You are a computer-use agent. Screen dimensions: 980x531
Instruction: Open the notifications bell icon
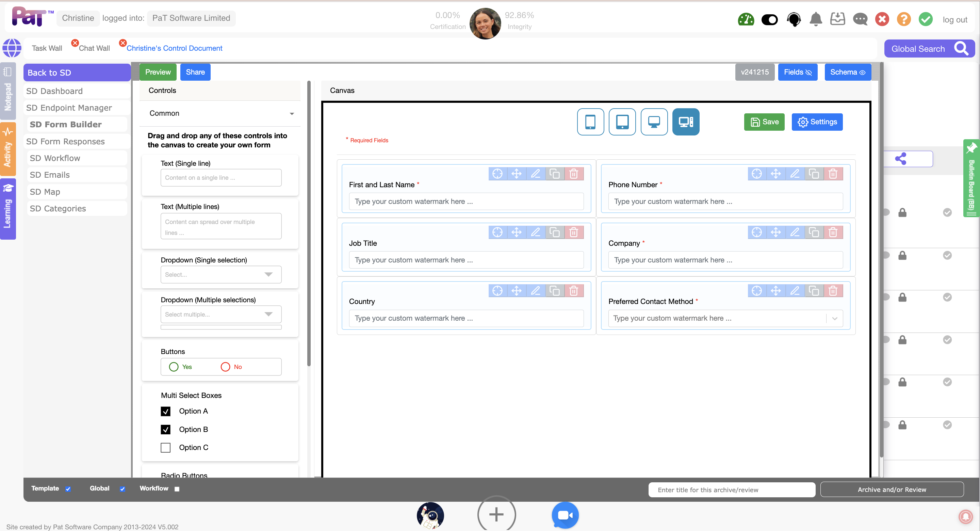click(x=815, y=19)
